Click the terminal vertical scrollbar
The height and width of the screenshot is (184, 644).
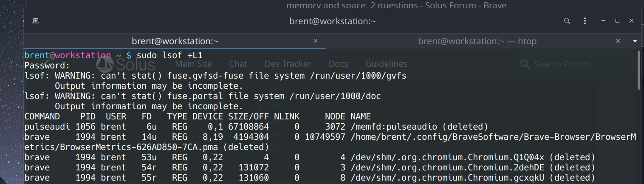(x=639, y=70)
